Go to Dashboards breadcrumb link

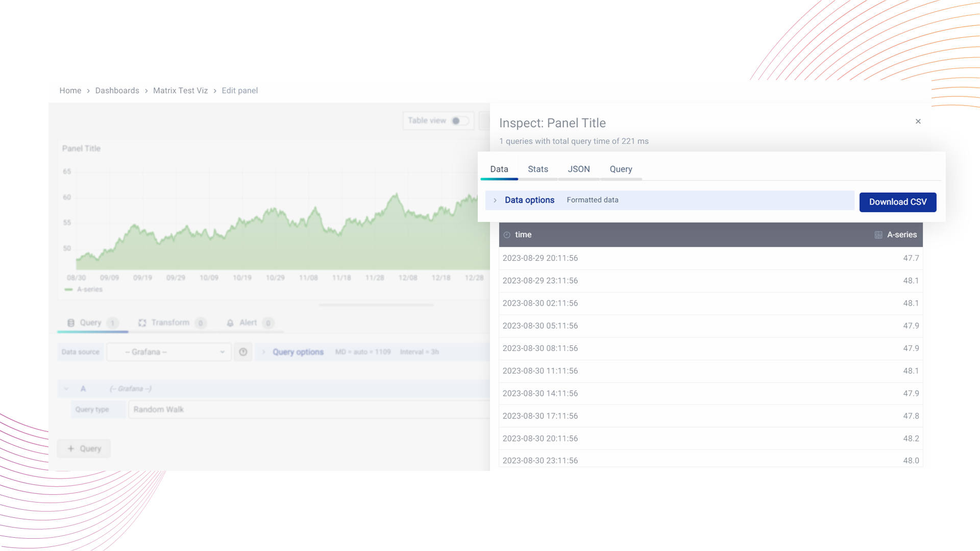[117, 91]
